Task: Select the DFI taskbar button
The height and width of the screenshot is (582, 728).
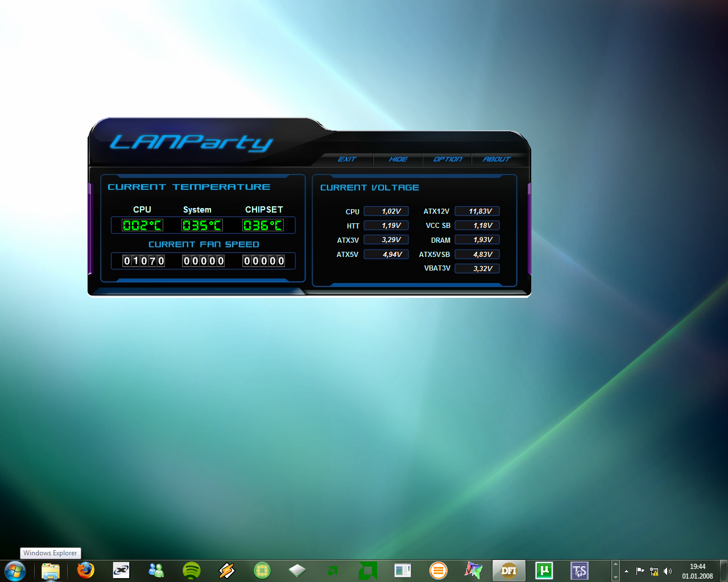Action: tap(508, 571)
